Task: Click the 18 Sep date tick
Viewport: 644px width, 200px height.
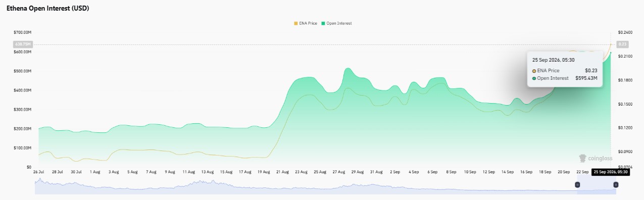Action: (544, 172)
